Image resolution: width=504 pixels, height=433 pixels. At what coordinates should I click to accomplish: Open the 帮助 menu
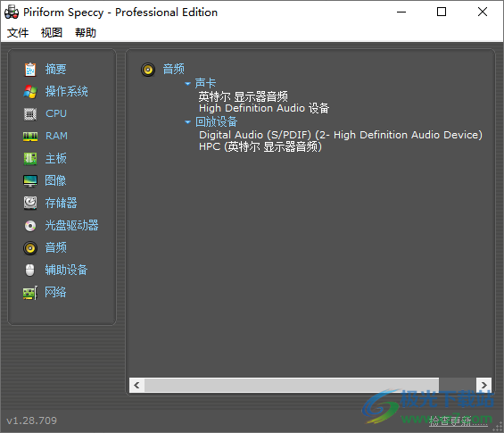point(86,32)
